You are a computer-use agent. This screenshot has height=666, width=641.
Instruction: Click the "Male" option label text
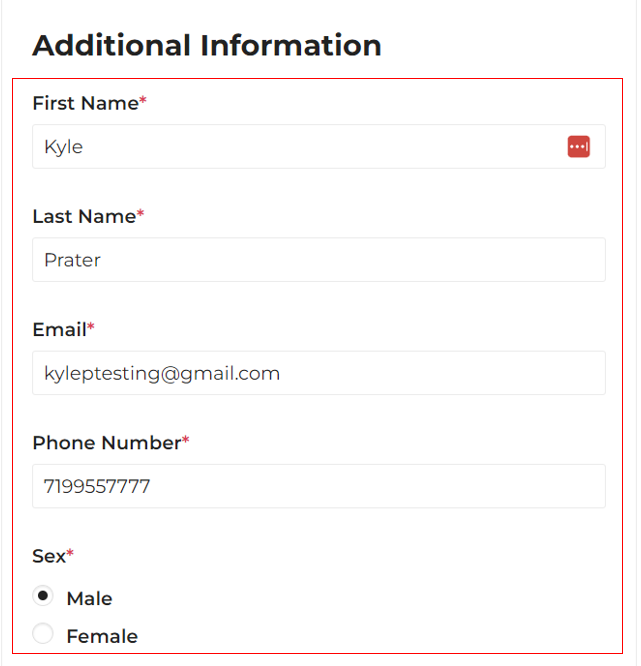(x=89, y=599)
